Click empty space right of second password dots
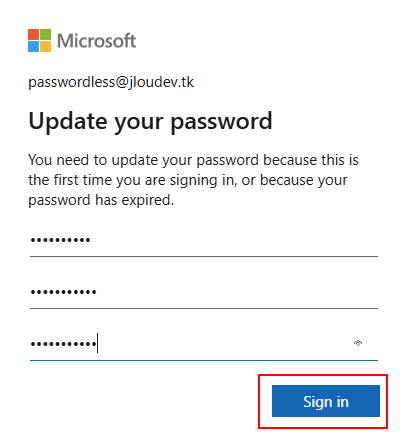The width and height of the screenshot is (408, 441). coord(237,292)
